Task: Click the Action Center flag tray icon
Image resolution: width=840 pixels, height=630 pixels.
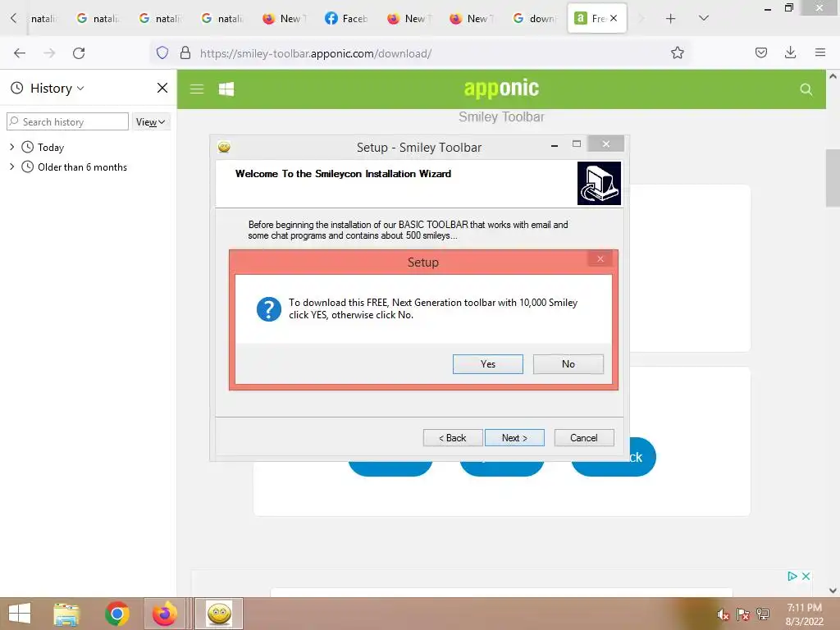Action: tap(742, 614)
